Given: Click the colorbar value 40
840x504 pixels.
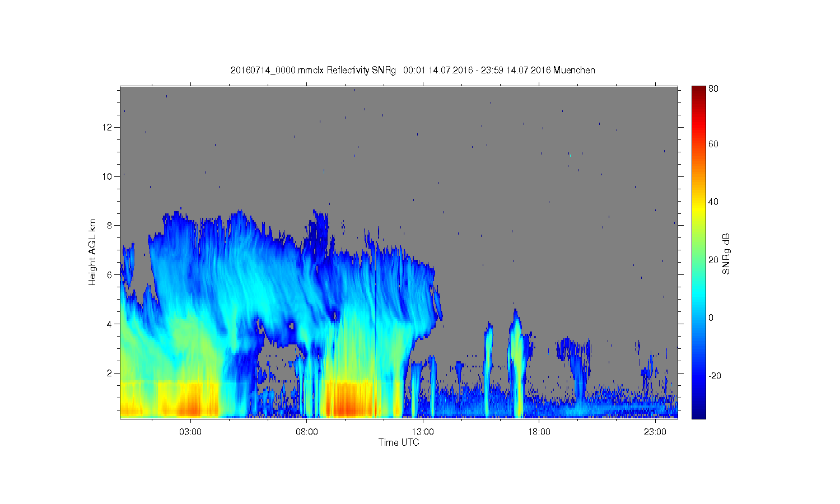Looking at the screenshot, I should click(x=713, y=202).
